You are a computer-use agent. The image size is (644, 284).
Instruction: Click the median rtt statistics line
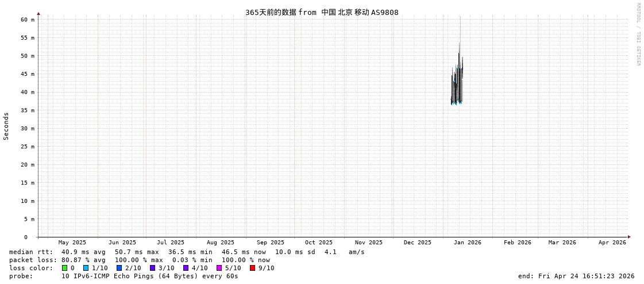187,252
